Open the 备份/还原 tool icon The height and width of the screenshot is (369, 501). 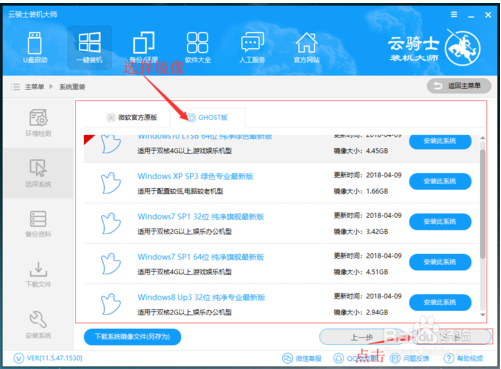click(144, 47)
